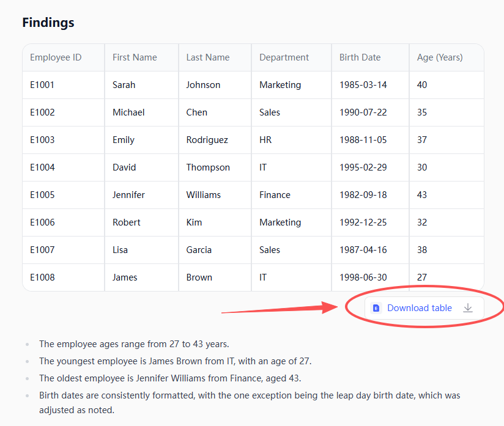This screenshot has height=426, width=504.
Task: Click the Age (Years) column header
Action: point(440,57)
